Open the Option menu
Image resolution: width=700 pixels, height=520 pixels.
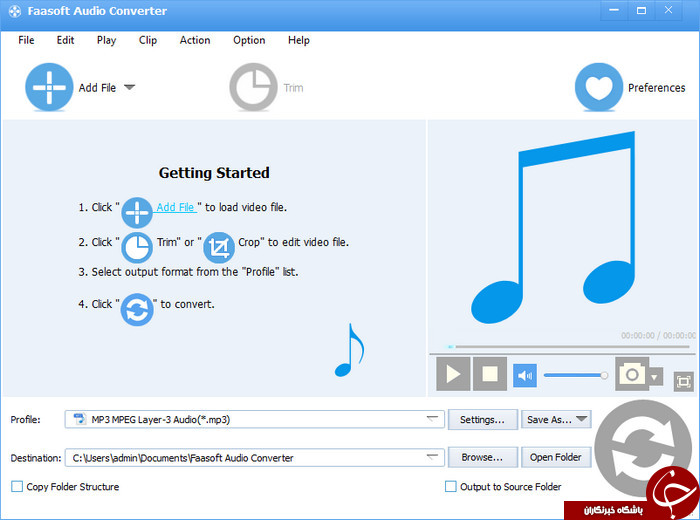pos(249,40)
